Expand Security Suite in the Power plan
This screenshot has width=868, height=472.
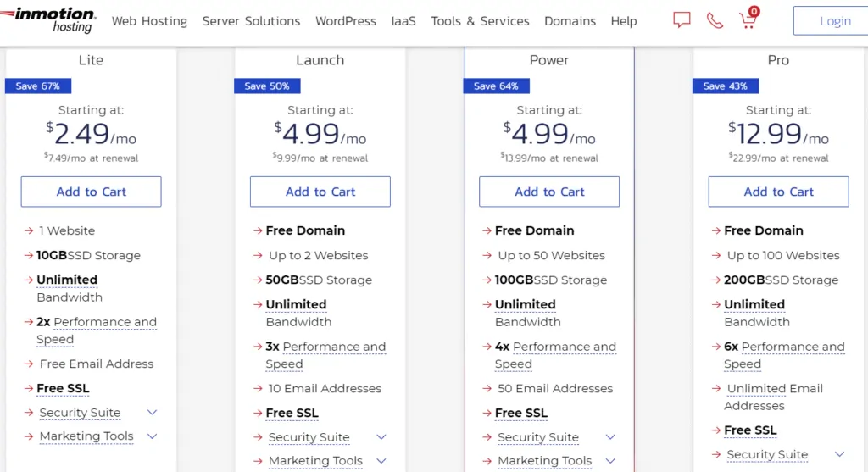tap(610, 437)
